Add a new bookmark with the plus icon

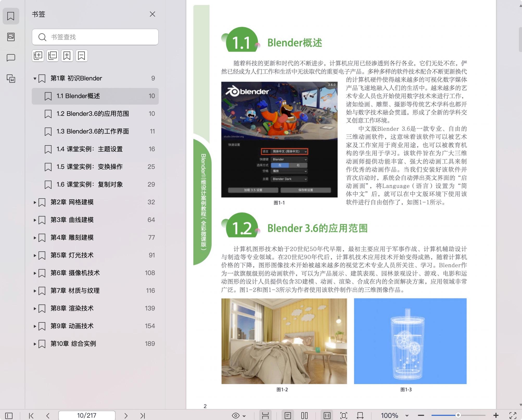click(67, 56)
